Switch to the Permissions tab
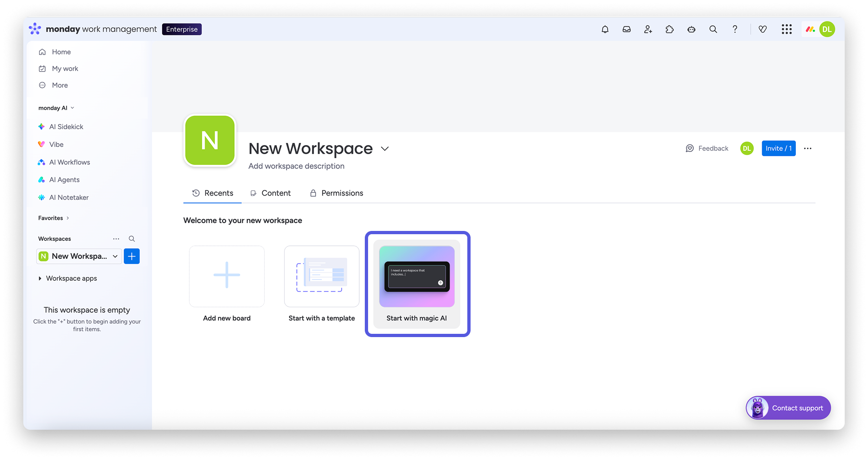Viewport: 868px width, 460px height. click(336, 193)
